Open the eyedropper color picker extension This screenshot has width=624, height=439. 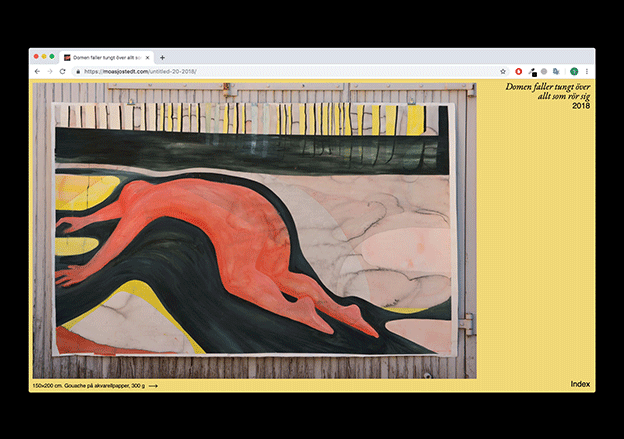click(532, 71)
